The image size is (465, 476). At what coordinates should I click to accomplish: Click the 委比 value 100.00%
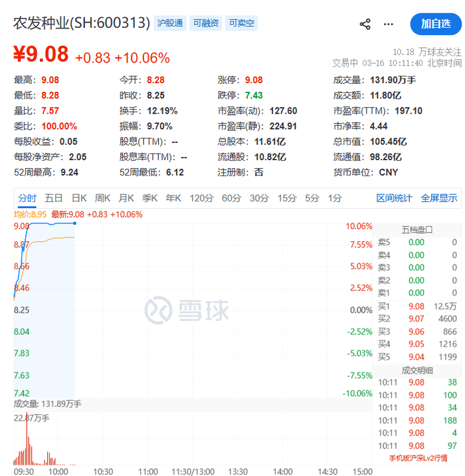[x=59, y=126]
